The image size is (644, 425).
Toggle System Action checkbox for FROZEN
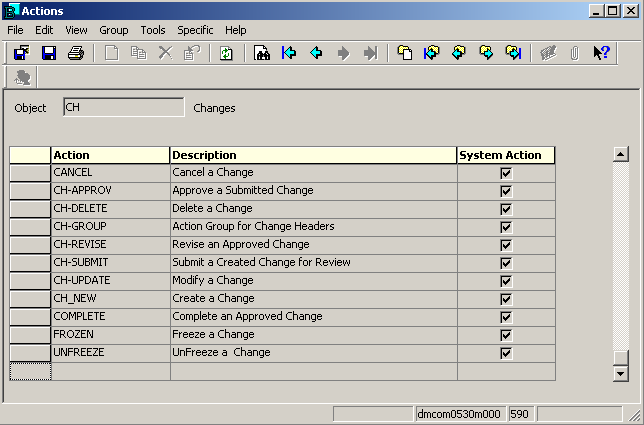point(506,335)
